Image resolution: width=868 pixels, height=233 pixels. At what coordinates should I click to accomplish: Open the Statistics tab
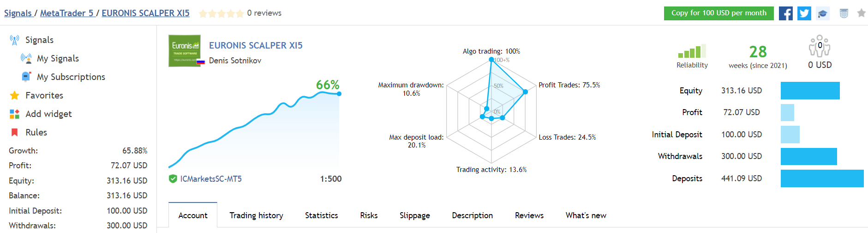click(x=321, y=215)
